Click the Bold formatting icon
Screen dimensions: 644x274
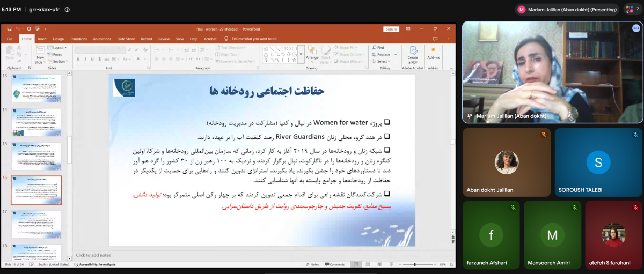(x=77, y=58)
